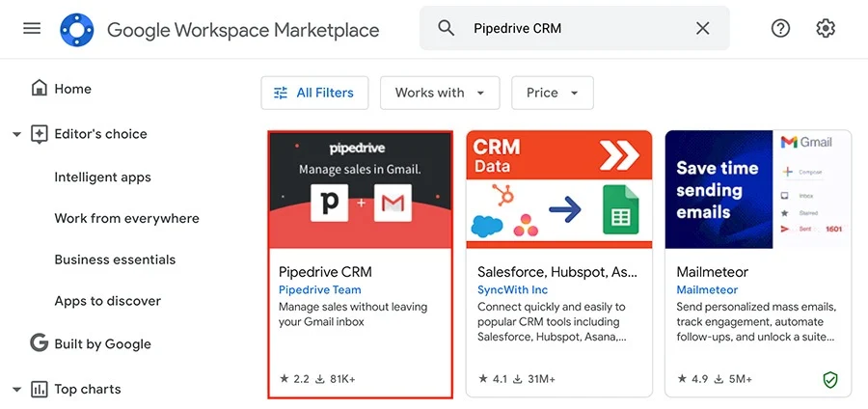Image resolution: width=868 pixels, height=409 pixels.
Task: Open the Pipedrive Team developer link
Action: [319, 290]
